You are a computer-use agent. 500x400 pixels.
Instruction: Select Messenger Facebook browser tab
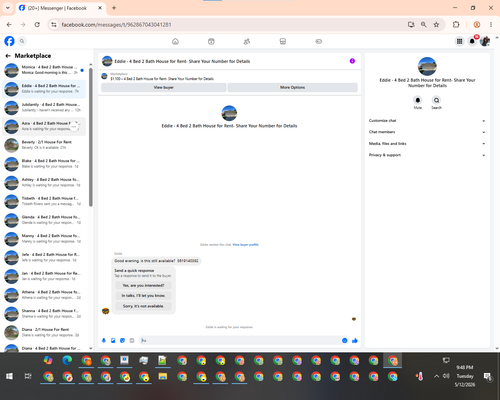[x=60, y=8]
